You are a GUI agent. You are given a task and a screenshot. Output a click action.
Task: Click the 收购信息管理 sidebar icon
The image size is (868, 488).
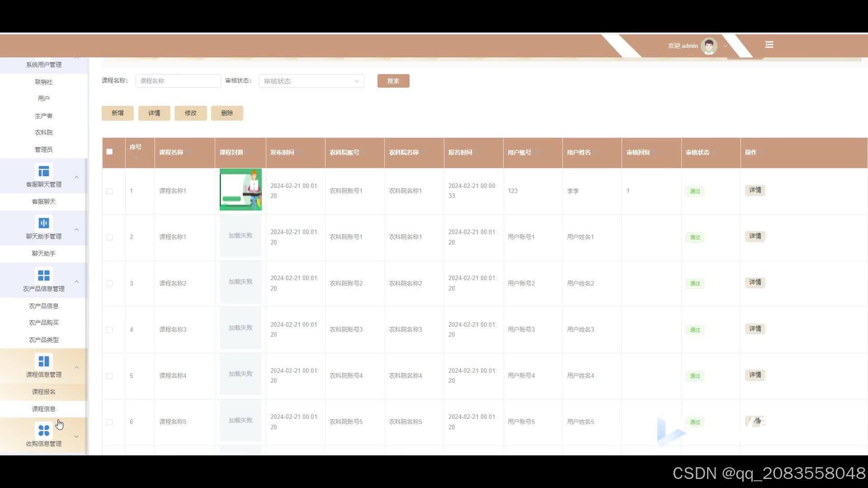[44, 430]
